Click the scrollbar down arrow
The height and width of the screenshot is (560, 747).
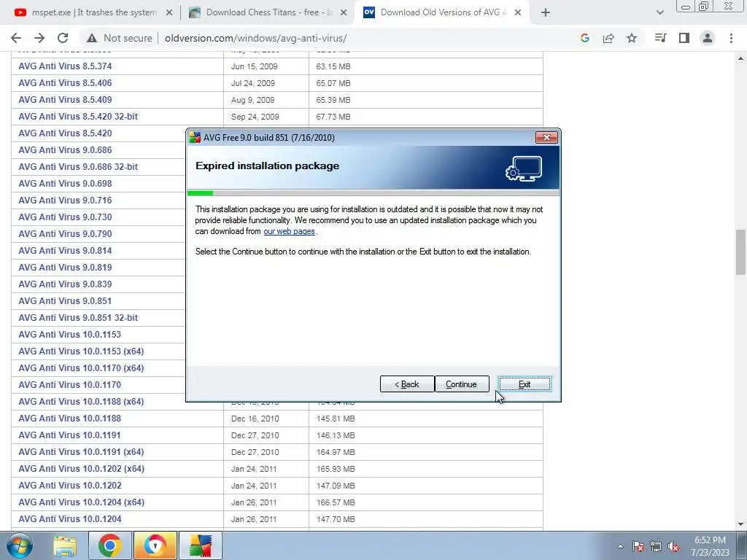pyautogui.click(x=740, y=524)
